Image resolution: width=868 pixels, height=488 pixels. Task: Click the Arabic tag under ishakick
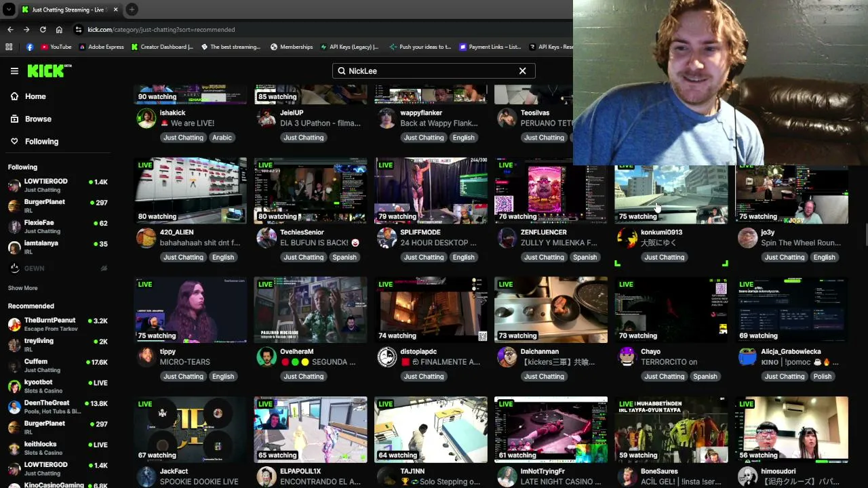222,138
